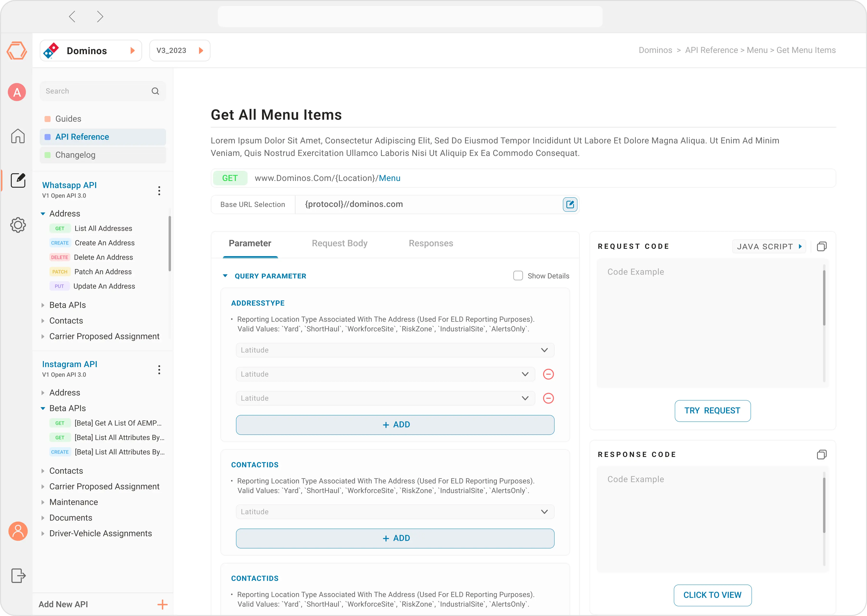Click the edit icon beside Base URL field
This screenshot has width=867, height=616.
(x=570, y=205)
